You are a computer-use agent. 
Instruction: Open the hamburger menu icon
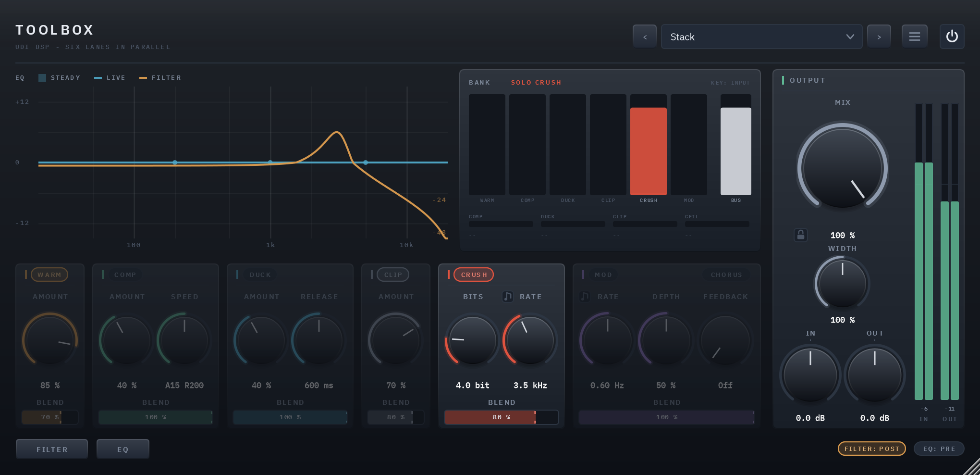pyautogui.click(x=914, y=37)
